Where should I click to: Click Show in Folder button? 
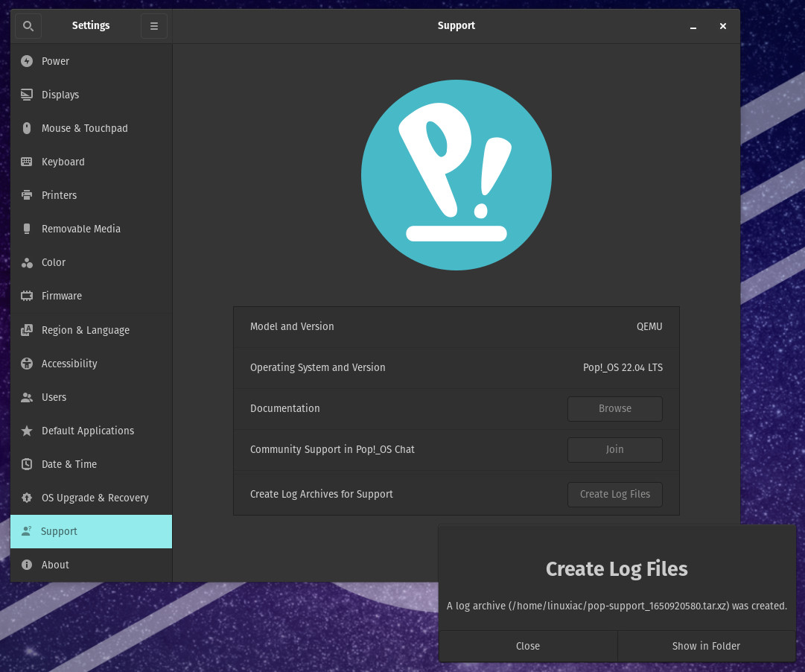[x=707, y=646]
